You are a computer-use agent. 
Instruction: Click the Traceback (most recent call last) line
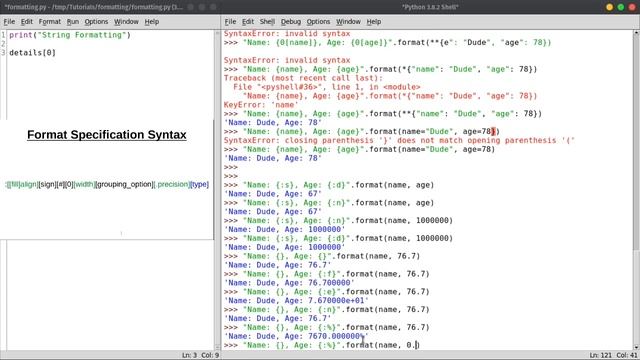click(x=303, y=78)
